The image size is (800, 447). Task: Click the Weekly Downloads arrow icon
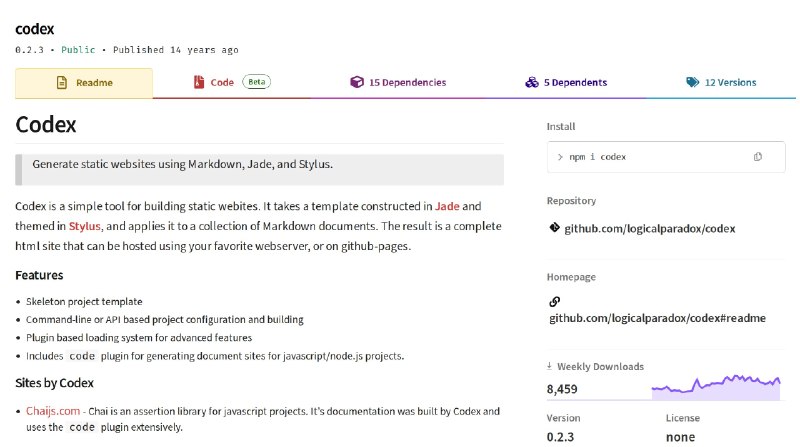[x=549, y=366]
